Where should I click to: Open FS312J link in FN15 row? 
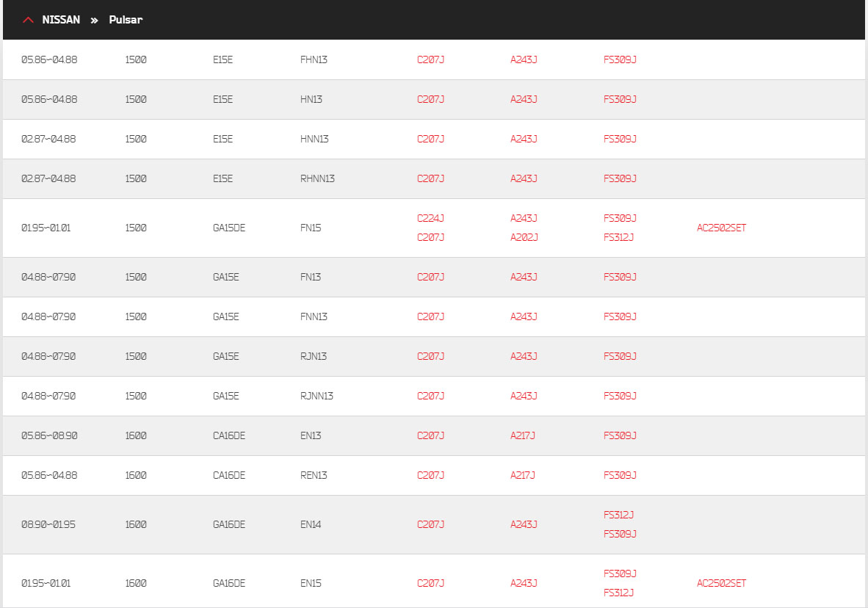pos(619,237)
